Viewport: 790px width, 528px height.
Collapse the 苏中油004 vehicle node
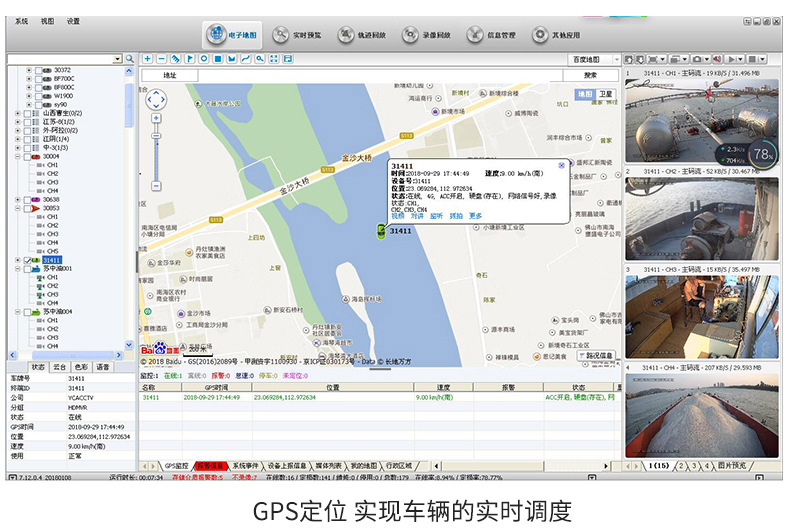pyautogui.click(x=18, y=312)
